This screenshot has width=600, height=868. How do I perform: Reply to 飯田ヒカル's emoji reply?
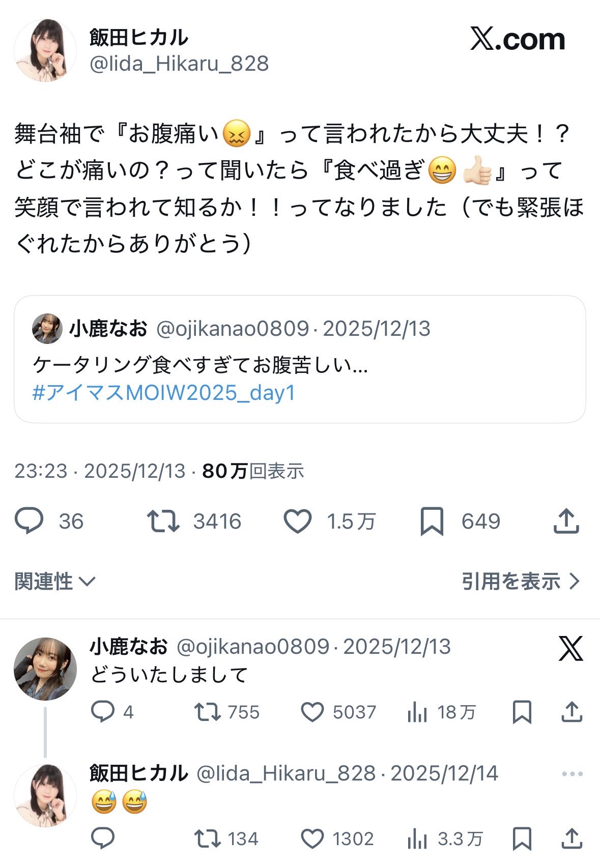(x=103, y=838)
